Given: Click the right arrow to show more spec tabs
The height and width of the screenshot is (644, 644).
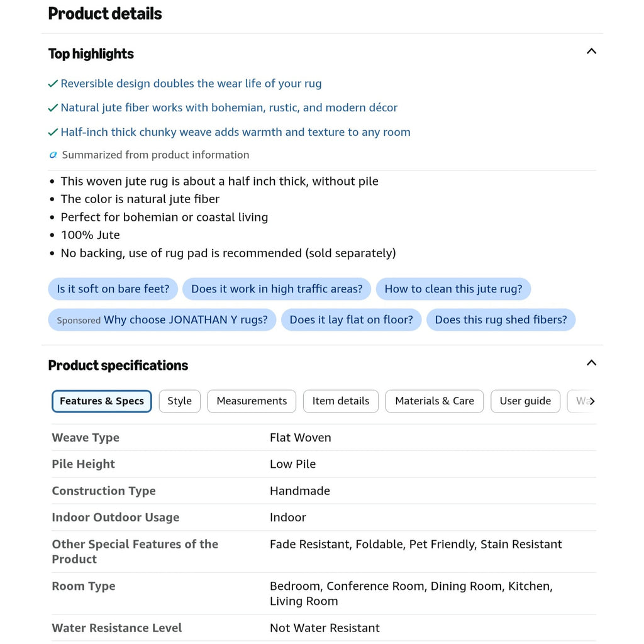Looking at the screenshot, I should coord(592,401).
